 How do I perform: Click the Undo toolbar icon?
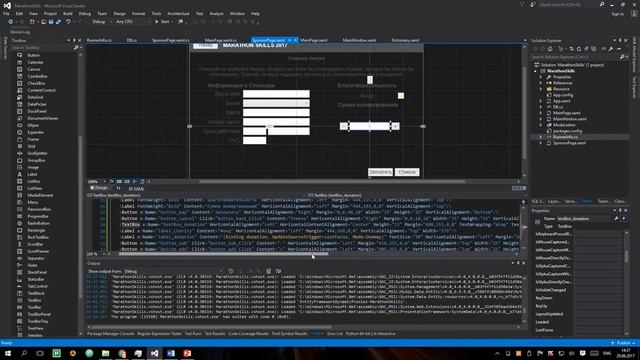[68, 22]
